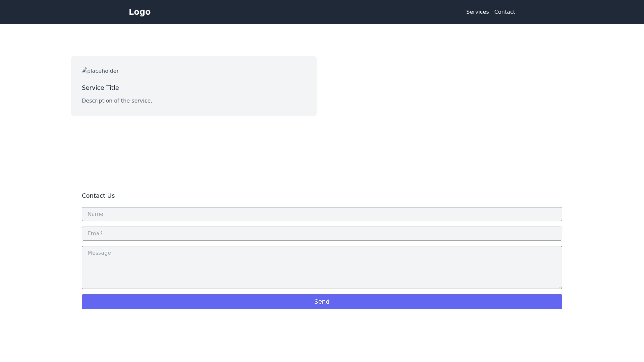Click the Contact Us heading
Viewport: 644px width, 362px height.
(x=98, y=196)
